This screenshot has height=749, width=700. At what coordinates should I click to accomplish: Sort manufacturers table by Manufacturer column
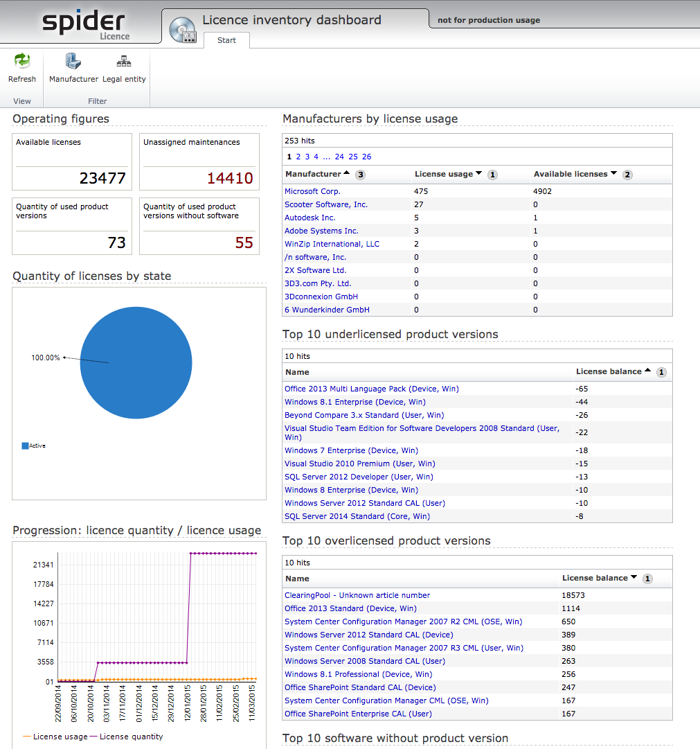[313, 174]
